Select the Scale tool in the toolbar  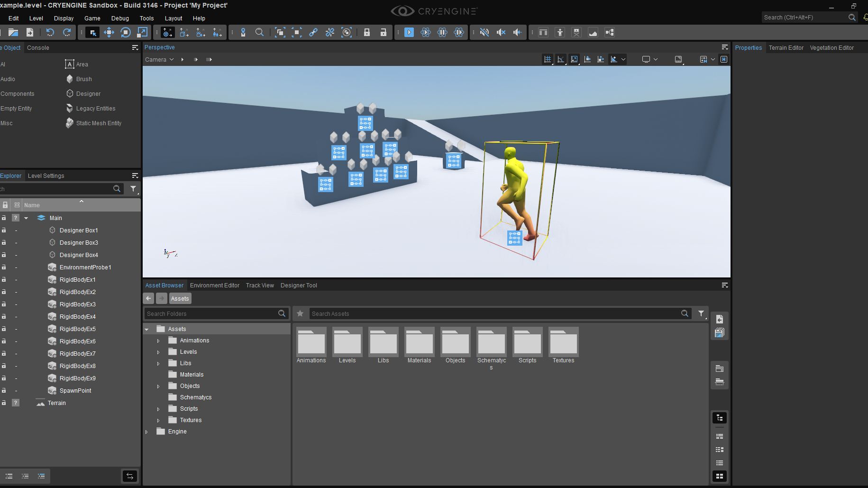tap(142, 32)
